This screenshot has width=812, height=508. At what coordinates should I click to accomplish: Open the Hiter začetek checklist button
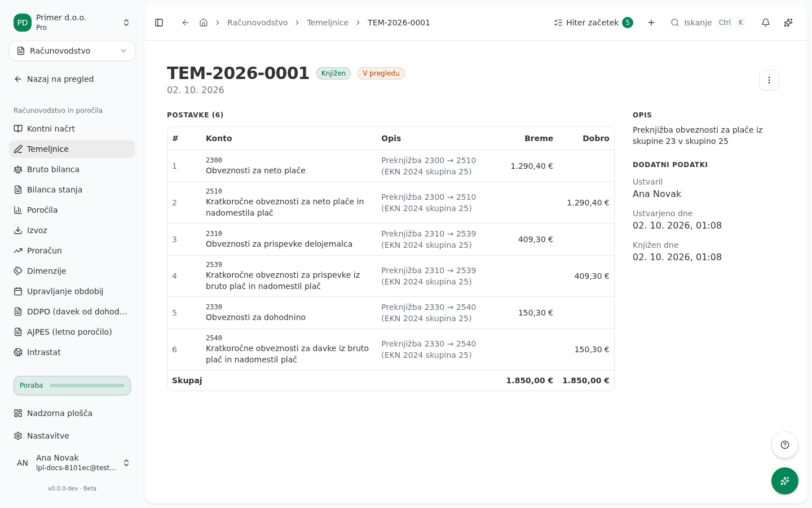(593, 23)
